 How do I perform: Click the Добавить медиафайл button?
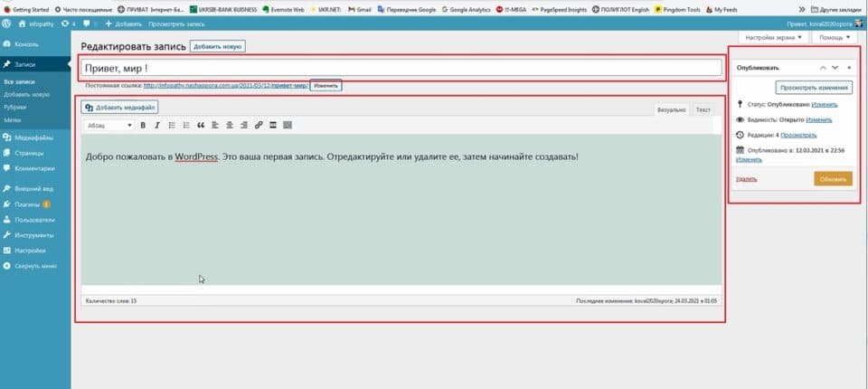pos(120,108)
